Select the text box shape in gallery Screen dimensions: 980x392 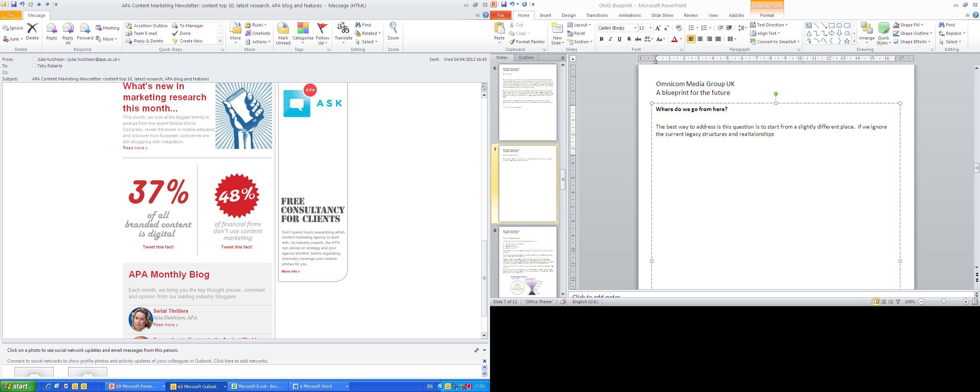coord(808,26)
